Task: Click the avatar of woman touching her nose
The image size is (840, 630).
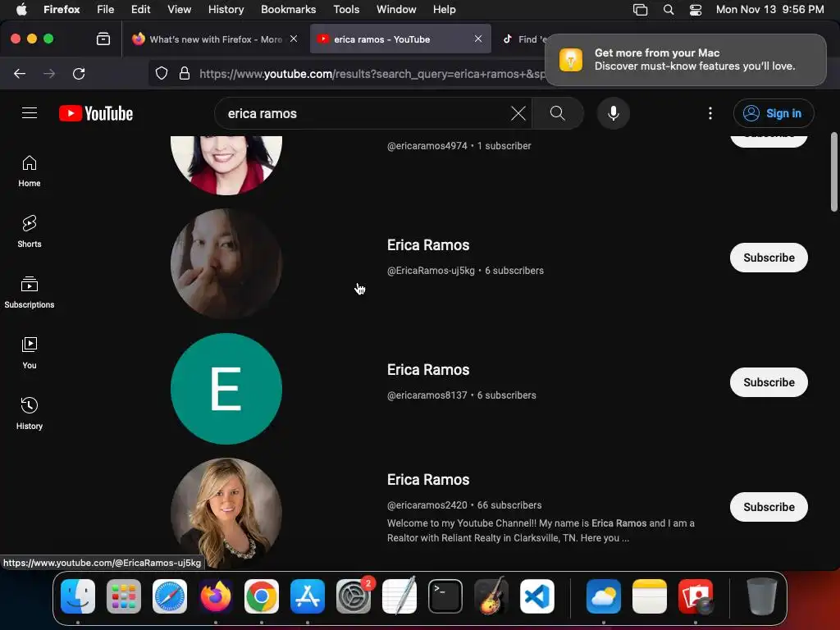Action: (x=226, y=263)
